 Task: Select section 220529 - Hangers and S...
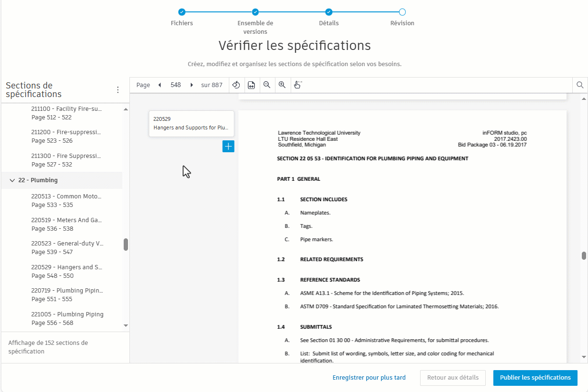click(x=67, y=271)
